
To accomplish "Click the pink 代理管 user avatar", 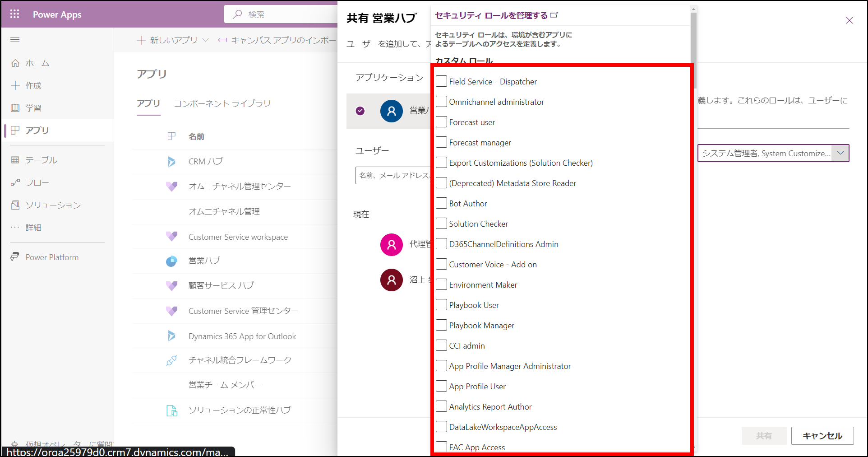I will tap(392, 245).
